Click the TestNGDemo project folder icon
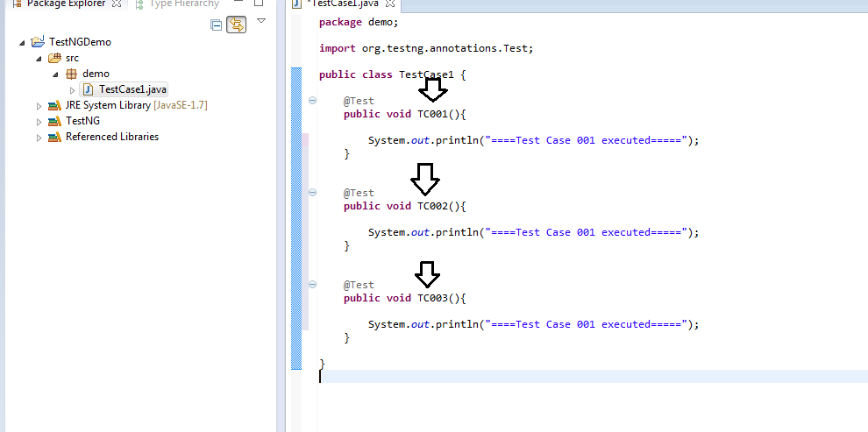The image size is (868, 432). pos(38,42)
